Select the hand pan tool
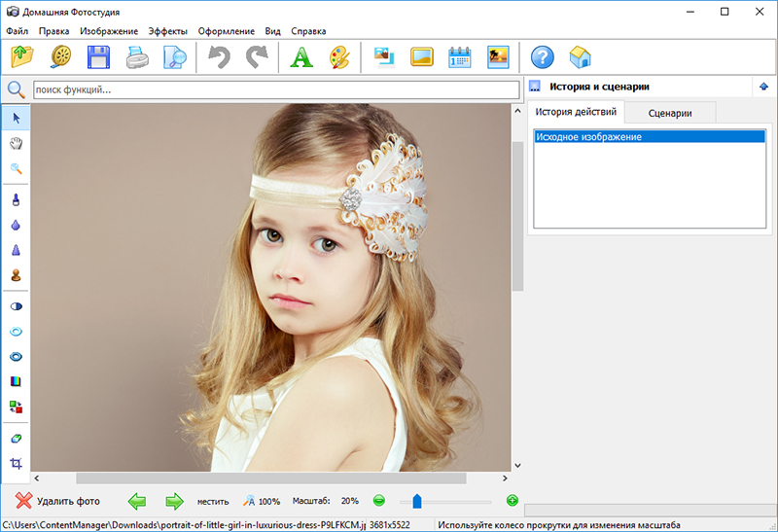778x532 pixels. click(16, 143)
